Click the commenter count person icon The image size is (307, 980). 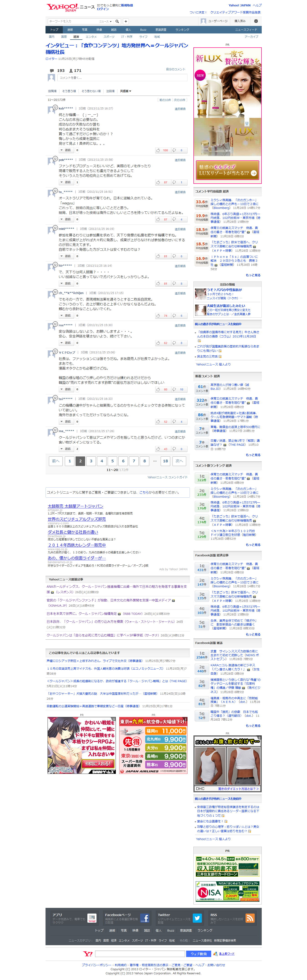pyautogui.click(x=71, y=70)
